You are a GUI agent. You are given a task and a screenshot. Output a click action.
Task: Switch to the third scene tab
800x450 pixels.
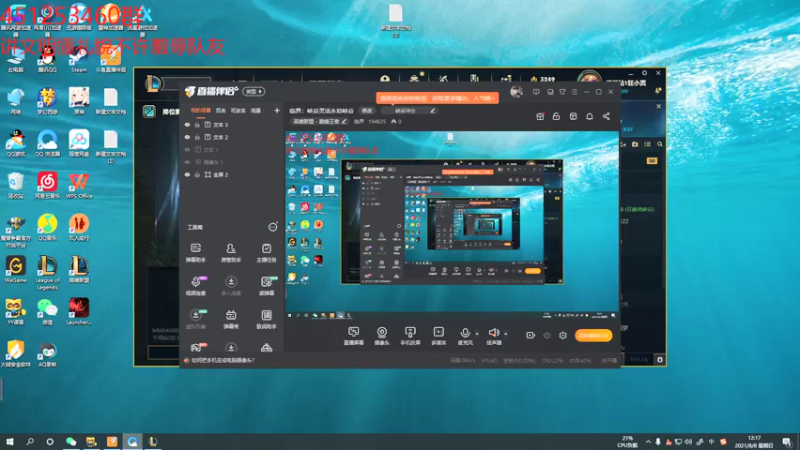click(238, 110)
